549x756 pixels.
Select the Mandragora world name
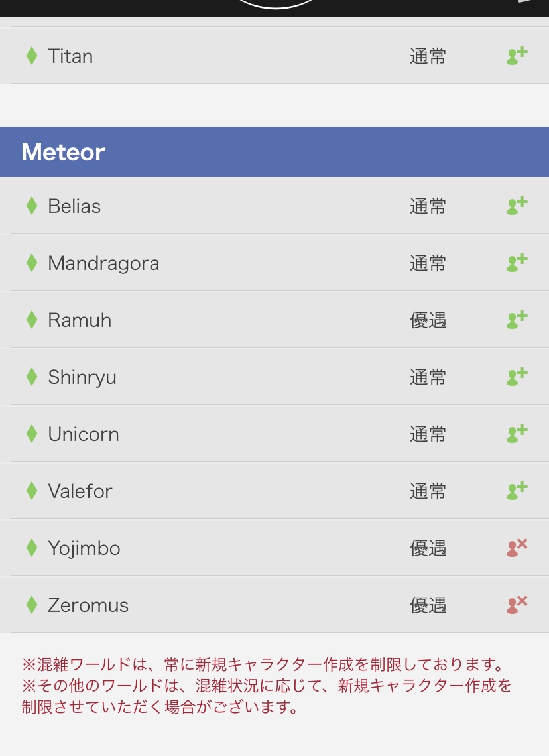103,263
